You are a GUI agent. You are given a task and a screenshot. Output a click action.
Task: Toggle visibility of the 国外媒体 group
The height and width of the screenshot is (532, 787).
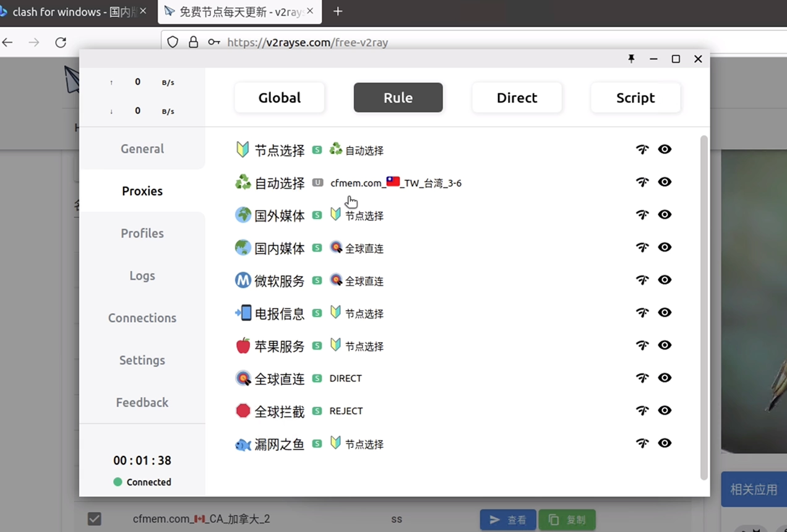pyautogui.click(x=664, y=214)
